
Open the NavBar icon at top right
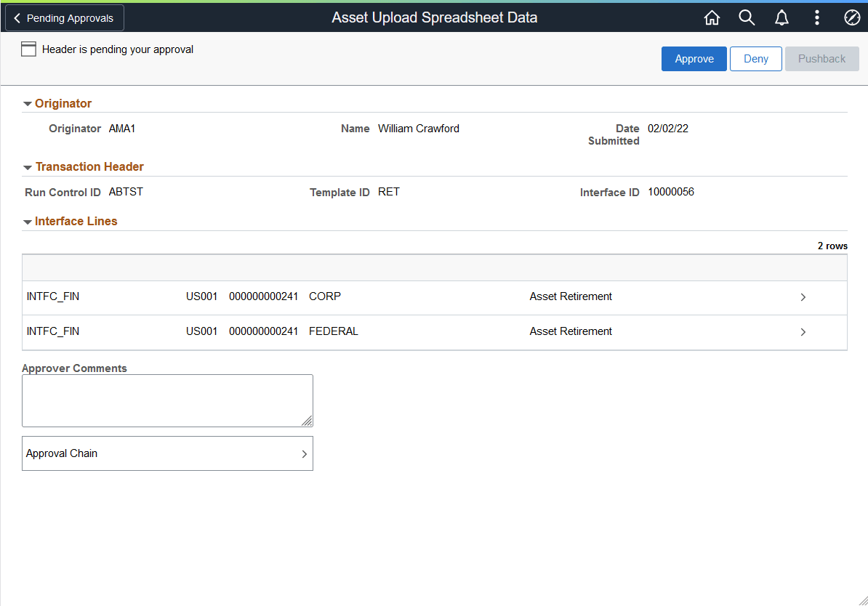coord(851,17)
